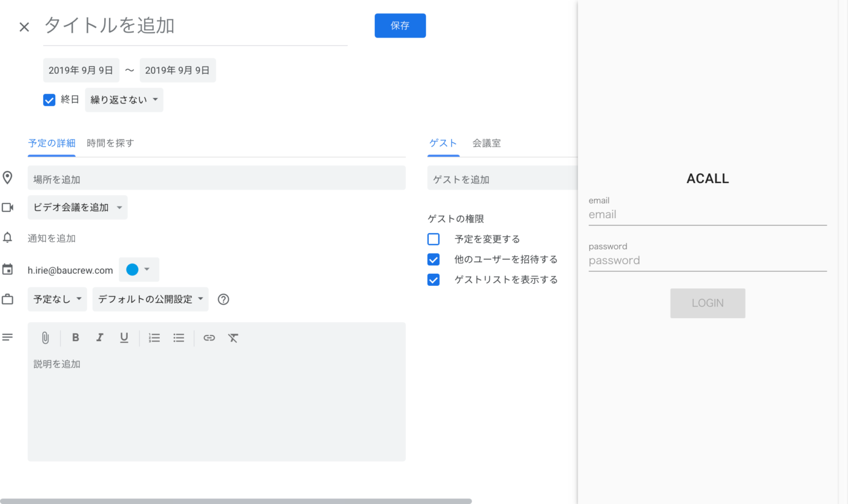The width and height of the screenshot is (848, 504).
Task: Click the ACALL email input field
Action: [x=707, y=214]
